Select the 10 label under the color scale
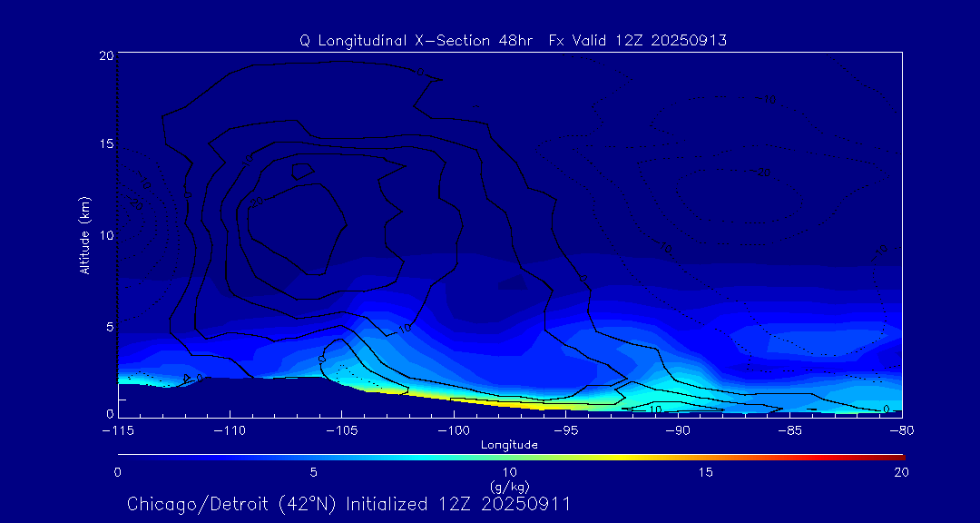Image resolution: width=980 pixels, height=523 pixels. [509, 473]
